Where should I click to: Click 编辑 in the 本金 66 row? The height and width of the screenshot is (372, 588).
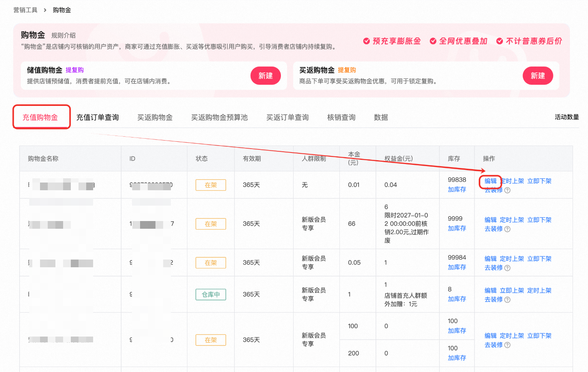[x=491, y=220]
